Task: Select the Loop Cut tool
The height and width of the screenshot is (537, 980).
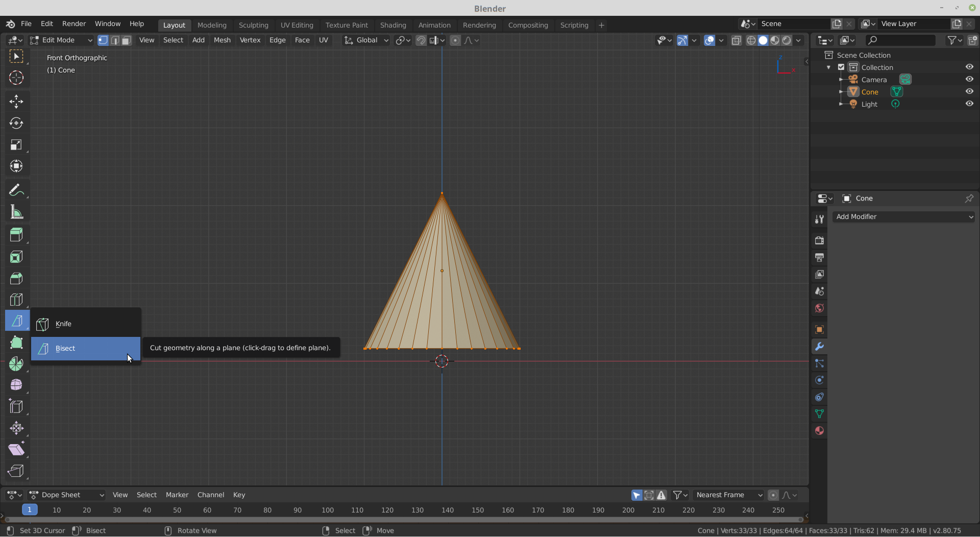Action: click(x=16, y=300)
